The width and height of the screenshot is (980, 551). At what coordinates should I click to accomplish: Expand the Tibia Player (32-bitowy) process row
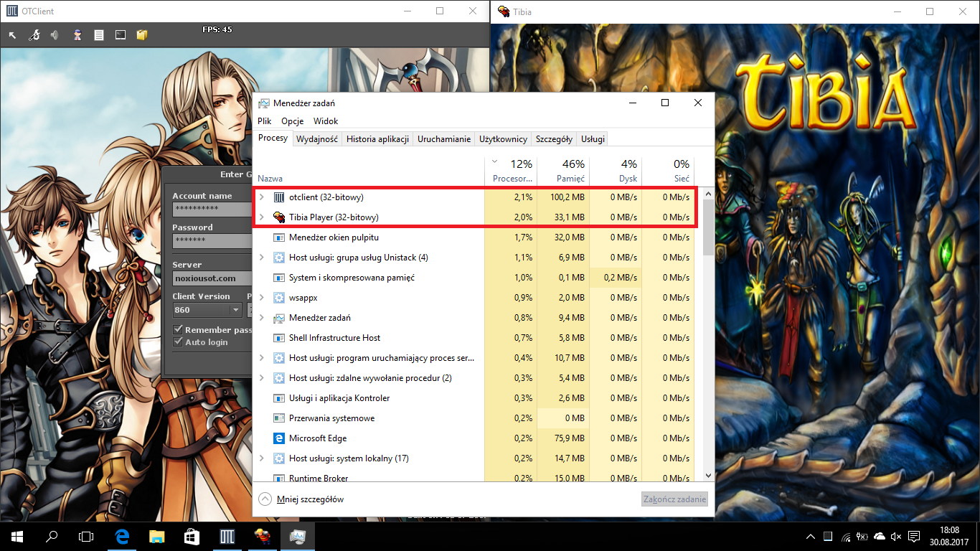(262, 217)
